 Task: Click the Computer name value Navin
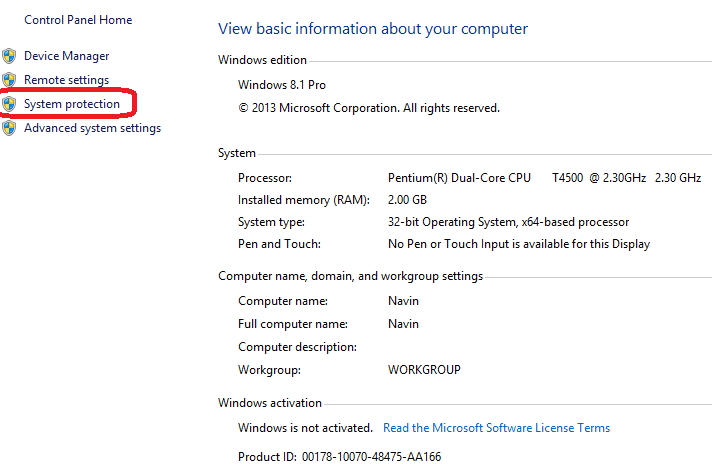(403, 301)
